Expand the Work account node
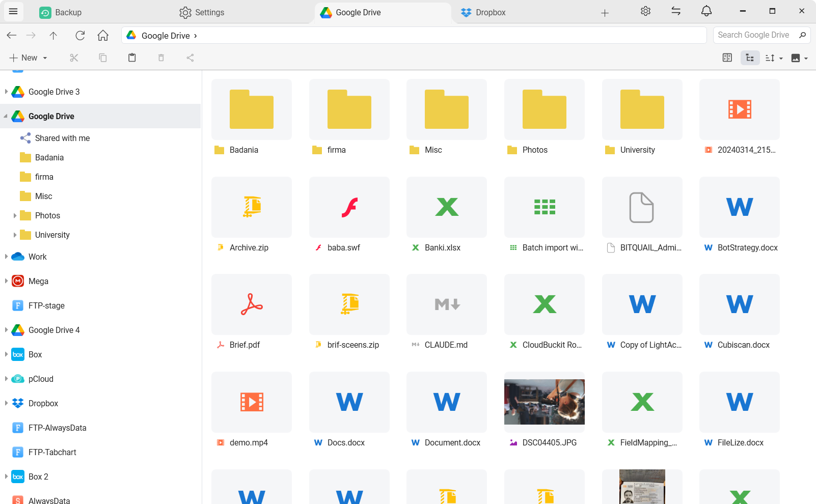The image size is (816, 504). click(6, 257)
